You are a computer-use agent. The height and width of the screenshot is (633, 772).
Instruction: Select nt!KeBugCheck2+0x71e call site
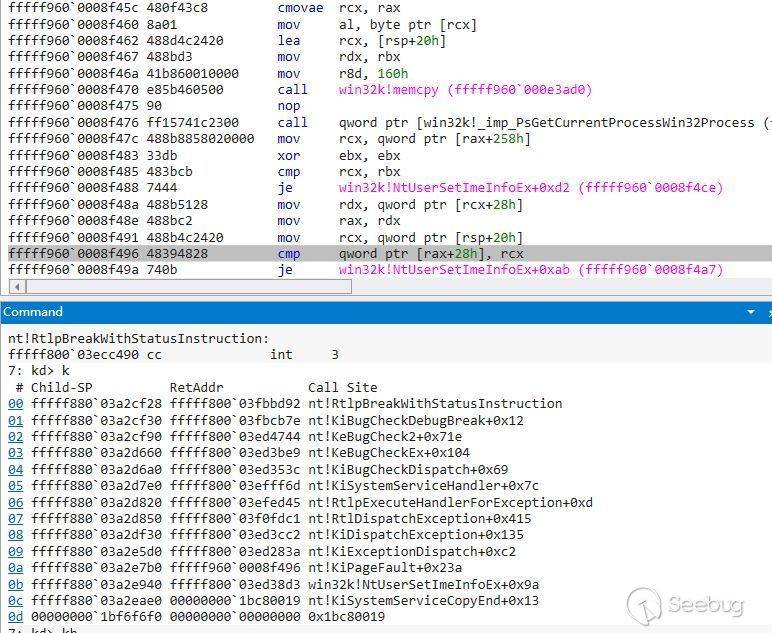pyautogui.click(x=385, y=437)
